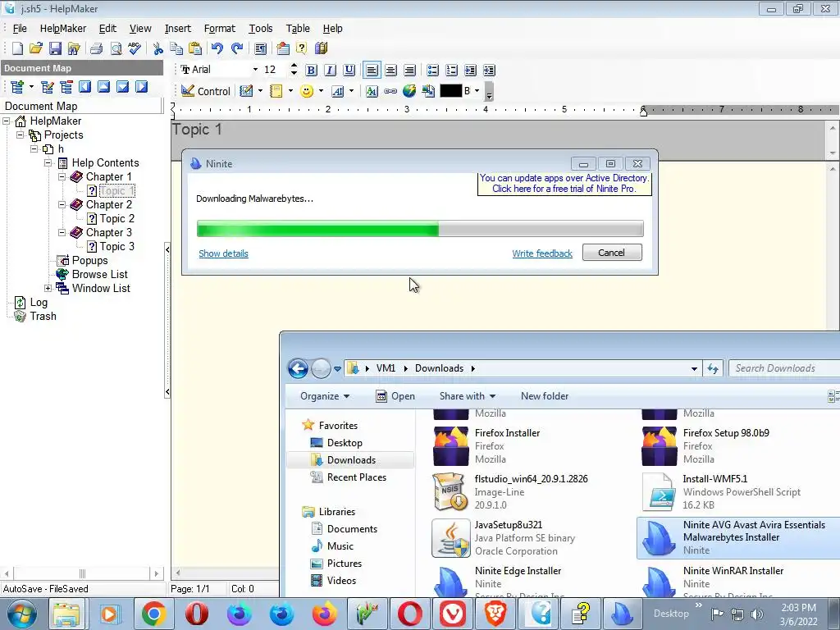Run the ABC spell check
Image resolution: width=840 pixels, height=630 pixels.
(135, 48)
